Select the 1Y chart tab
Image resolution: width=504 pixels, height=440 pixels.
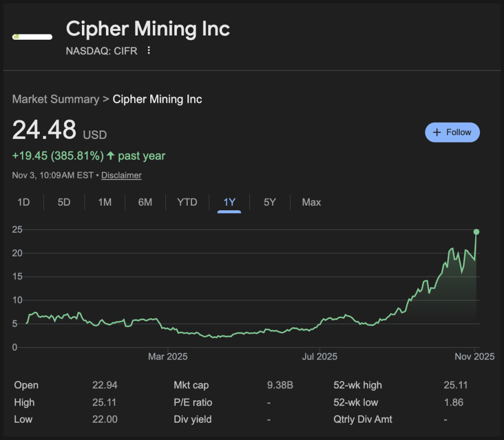click(229, 202)
